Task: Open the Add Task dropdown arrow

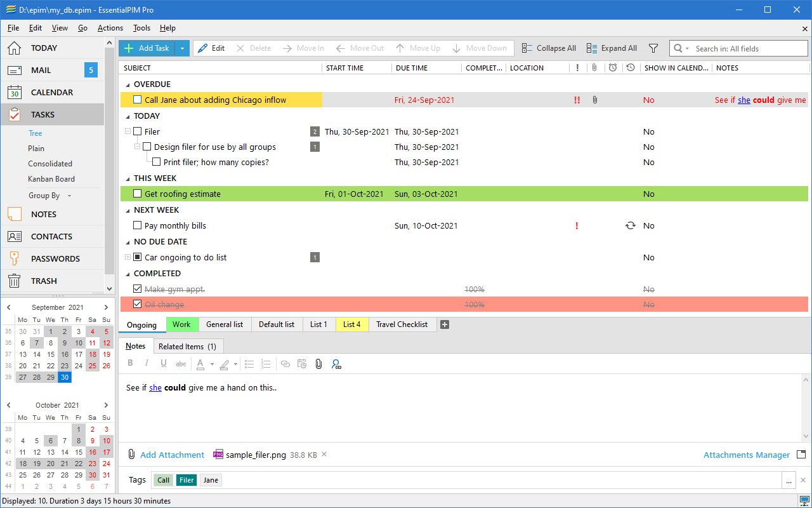Action: [x=182, y=48]
